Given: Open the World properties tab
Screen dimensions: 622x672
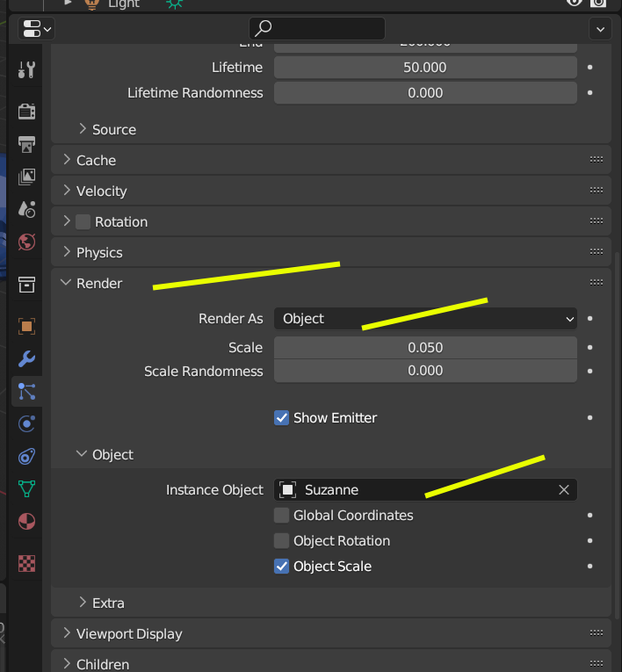Looking at the screenshot, I should [x=26, y=242].
